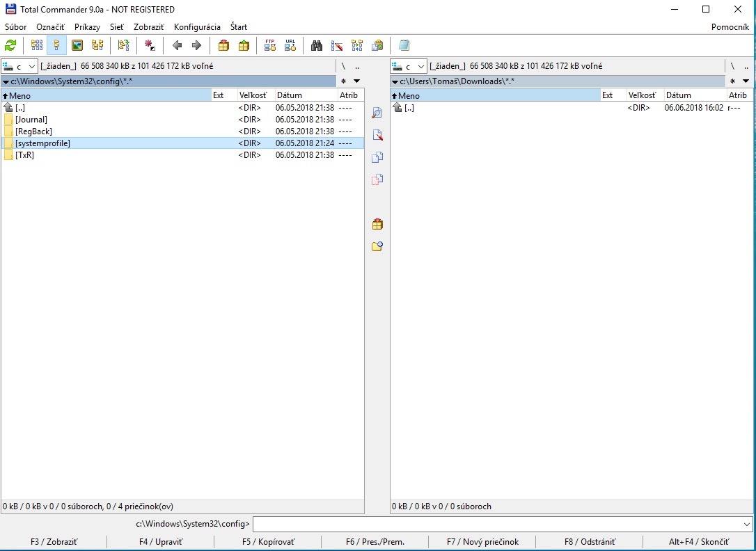Open Search files binoculars icon

(316, 45)
